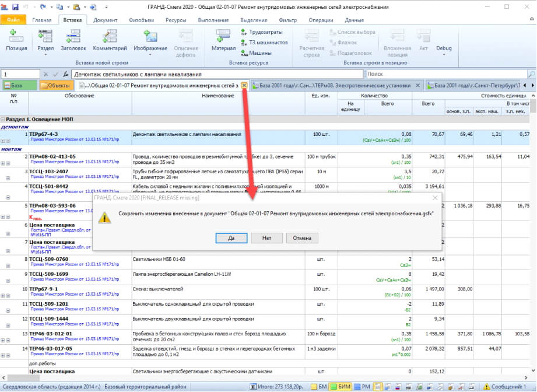Open the Файл menu tab

point(13,20)
